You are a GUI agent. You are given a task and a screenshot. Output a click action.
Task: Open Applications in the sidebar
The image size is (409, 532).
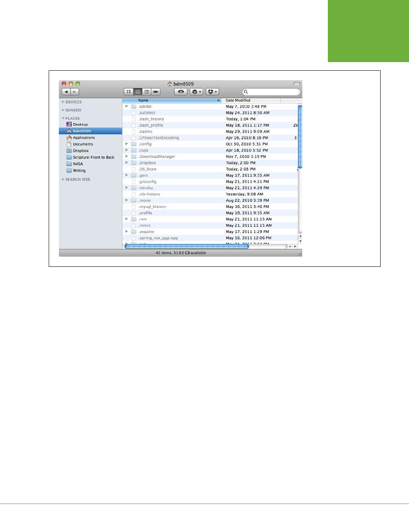point(80,138)
